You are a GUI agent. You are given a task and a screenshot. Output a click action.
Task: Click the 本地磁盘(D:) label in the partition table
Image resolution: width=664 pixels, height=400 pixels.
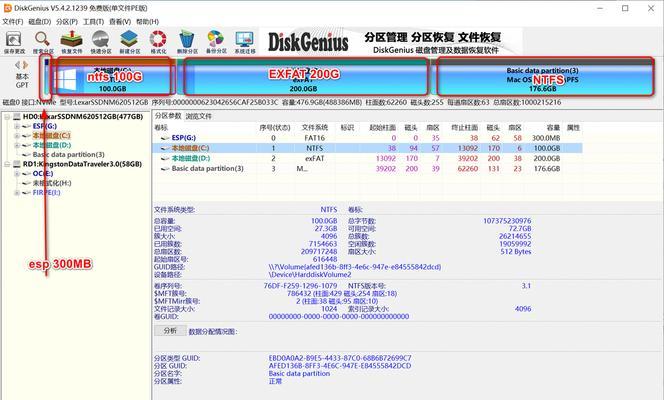[191, 158]
